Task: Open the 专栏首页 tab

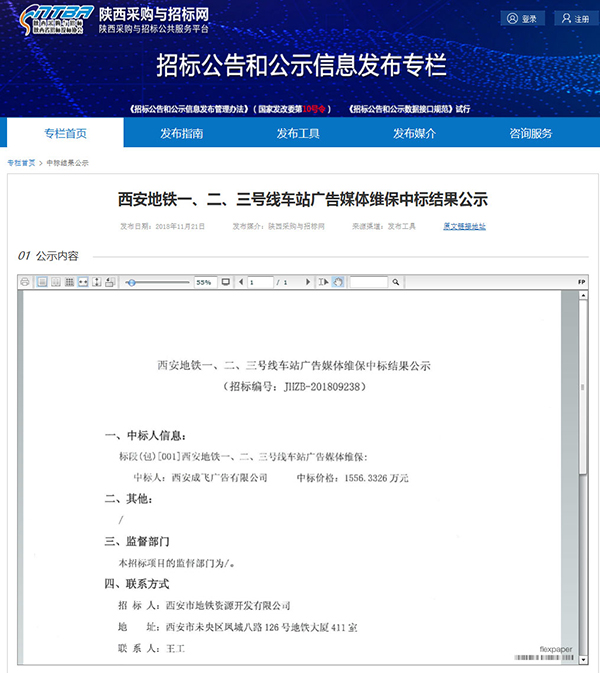Action: 65,133
